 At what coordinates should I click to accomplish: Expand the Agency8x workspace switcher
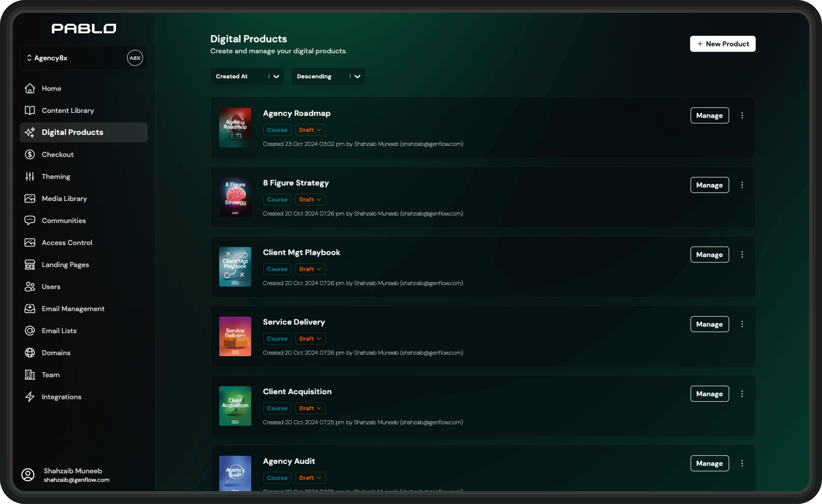[50, 58]
